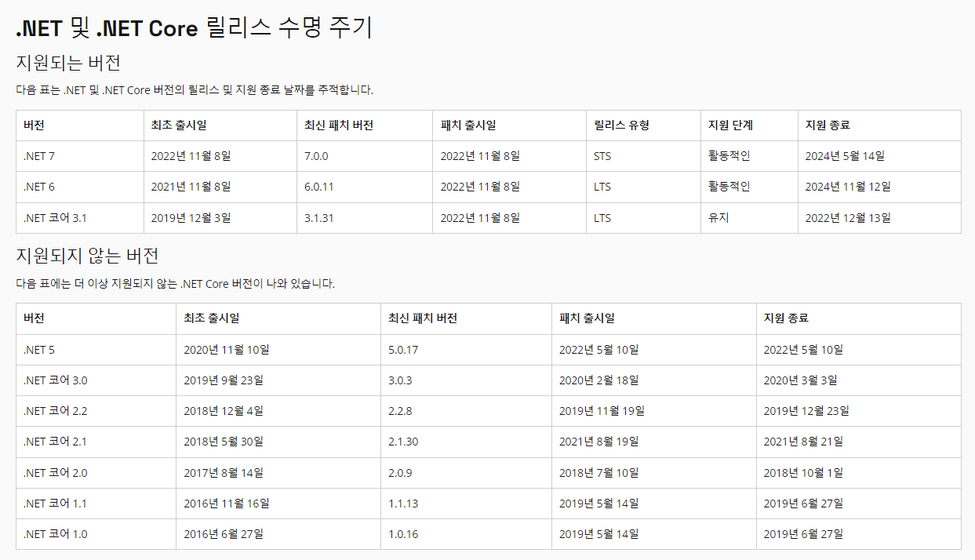Select the '지원되지 않는 버전' section heading

pos(87,256)
